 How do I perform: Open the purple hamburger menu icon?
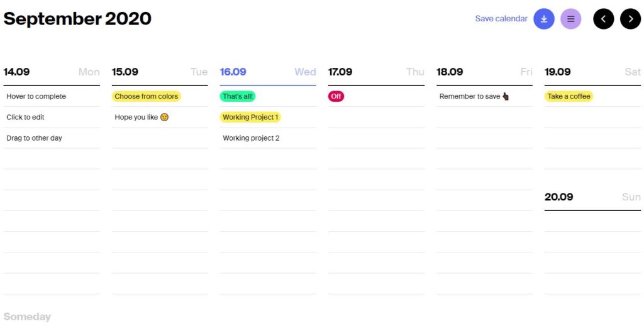(x=570, y=19)
